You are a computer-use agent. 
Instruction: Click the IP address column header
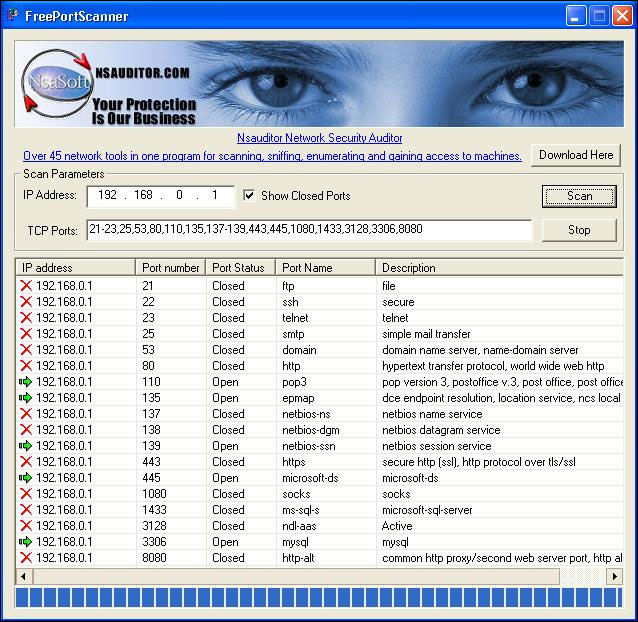(75, 268)
